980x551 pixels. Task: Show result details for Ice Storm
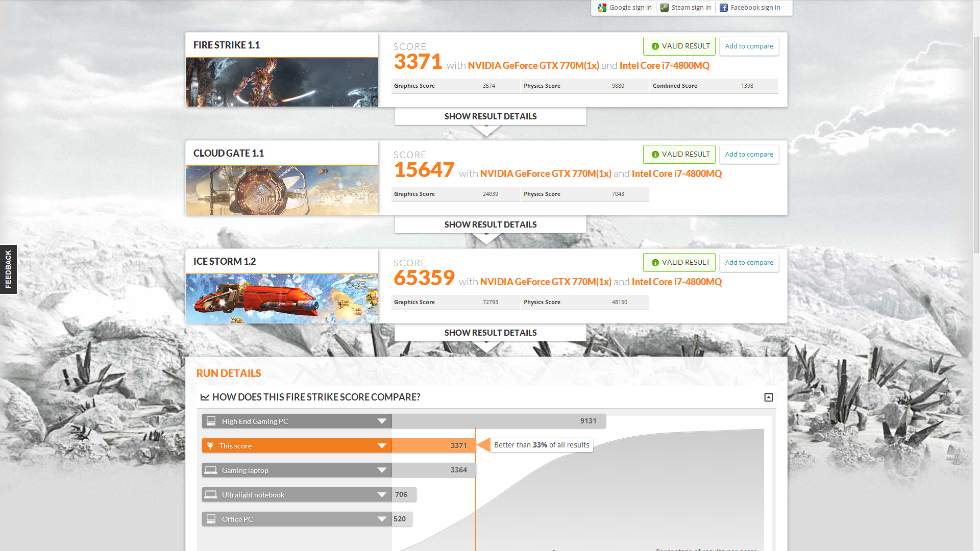pos(491,333)
